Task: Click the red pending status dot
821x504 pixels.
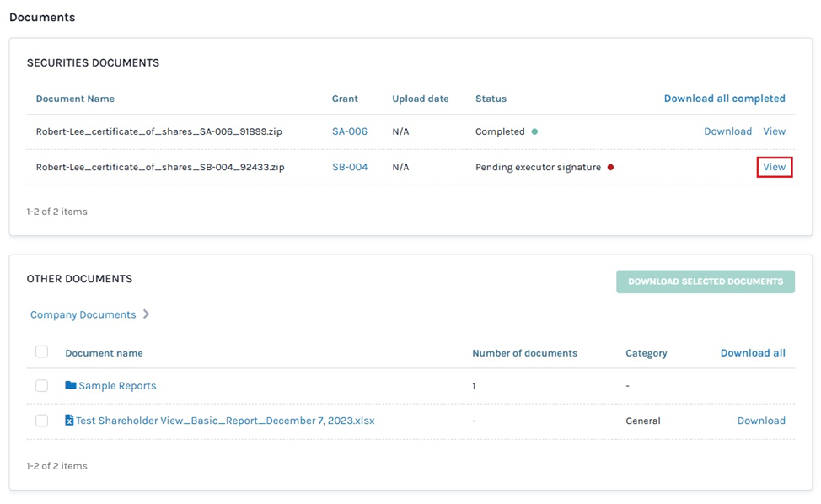Action: click(610, 167)
